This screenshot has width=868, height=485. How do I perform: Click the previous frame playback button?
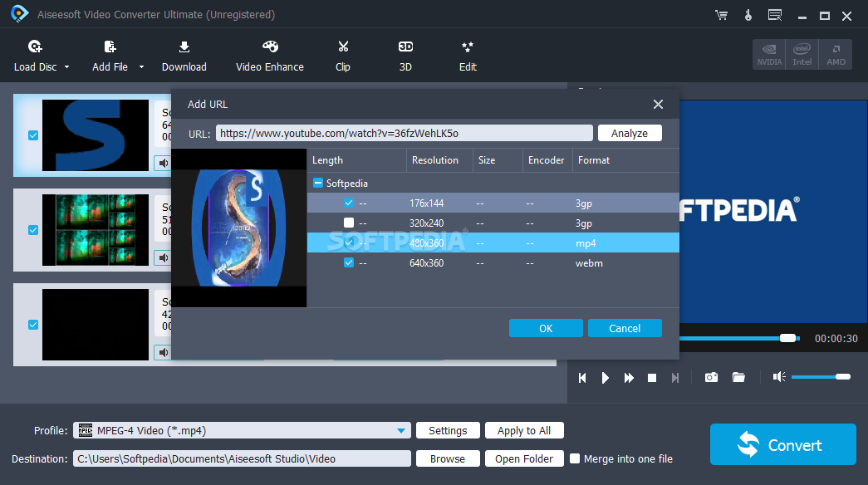(x=582, y=378)
